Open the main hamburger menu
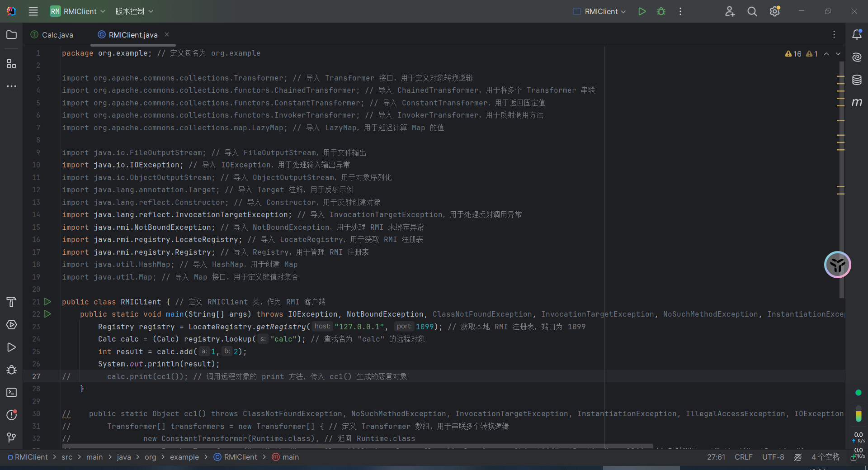 click(33, 11)
